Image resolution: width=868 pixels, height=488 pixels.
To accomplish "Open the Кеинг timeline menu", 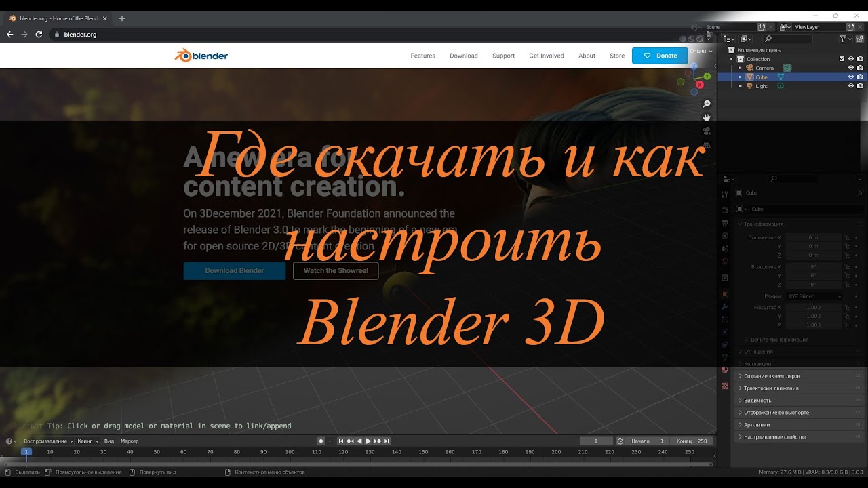I will 88,441.
